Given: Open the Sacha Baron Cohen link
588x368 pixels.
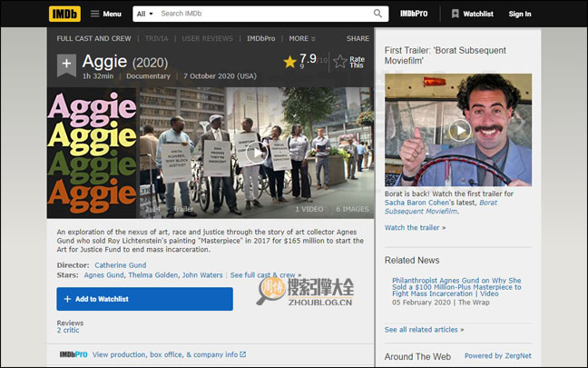Looking at the screenshot, I should pyautogui.click(x=416, y=203).
